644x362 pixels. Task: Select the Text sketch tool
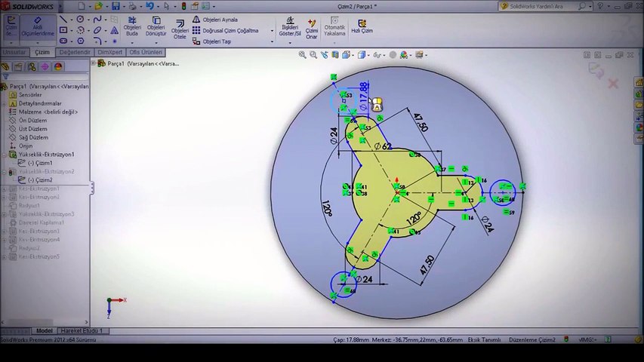pyautogui.click(x=114, y=30)
